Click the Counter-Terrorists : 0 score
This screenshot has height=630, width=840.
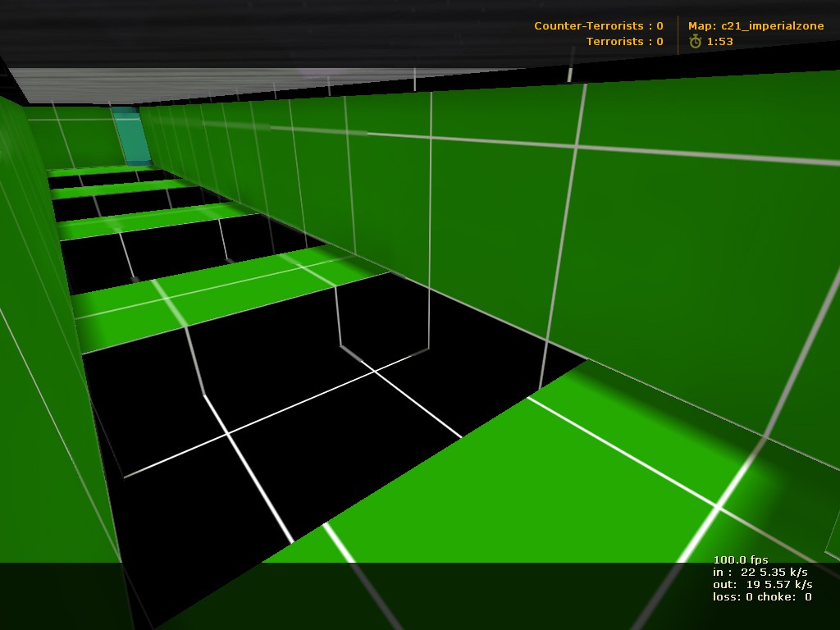(598, 25)
